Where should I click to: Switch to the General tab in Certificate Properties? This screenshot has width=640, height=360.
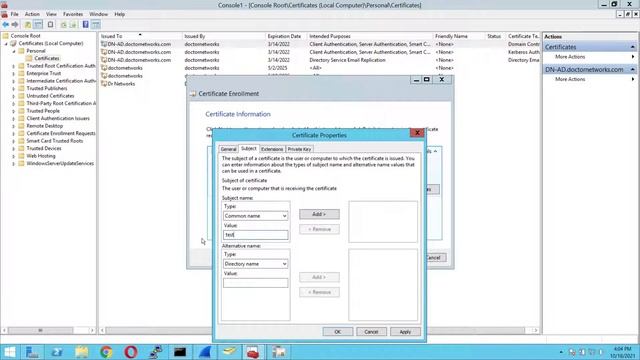click(229, 149)
